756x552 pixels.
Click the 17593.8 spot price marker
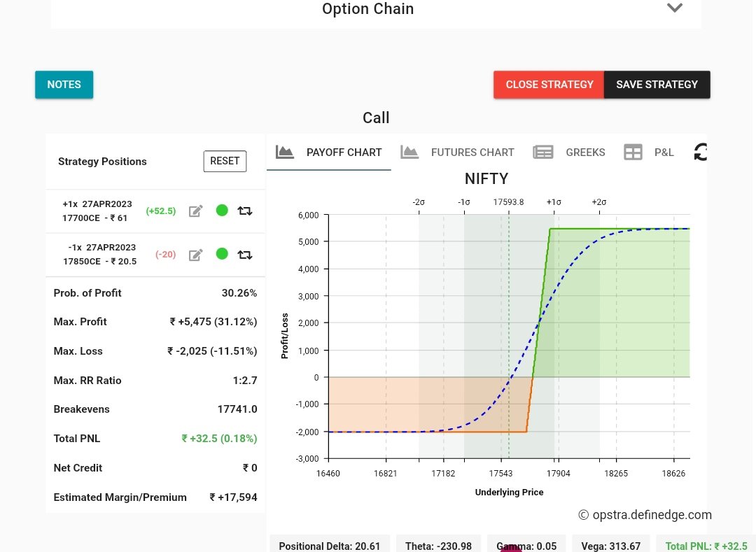click(508, 202)
